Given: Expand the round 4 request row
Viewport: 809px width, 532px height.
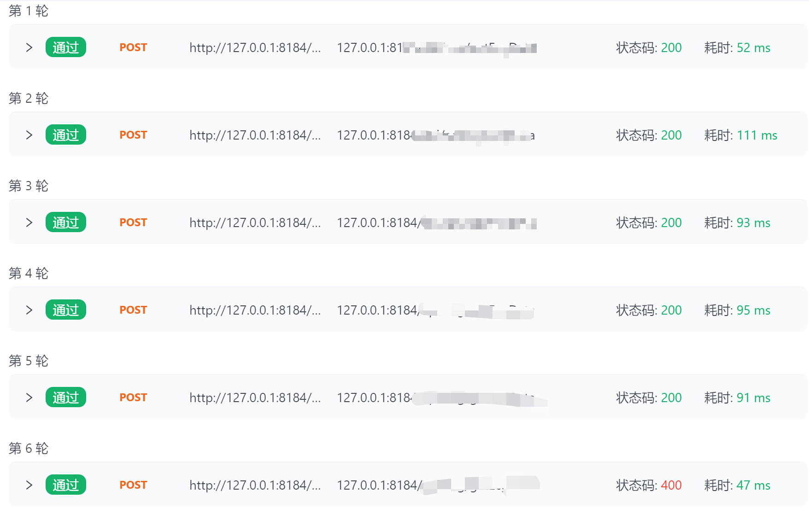Looking at the screenshot, I should tap(29, 310).
